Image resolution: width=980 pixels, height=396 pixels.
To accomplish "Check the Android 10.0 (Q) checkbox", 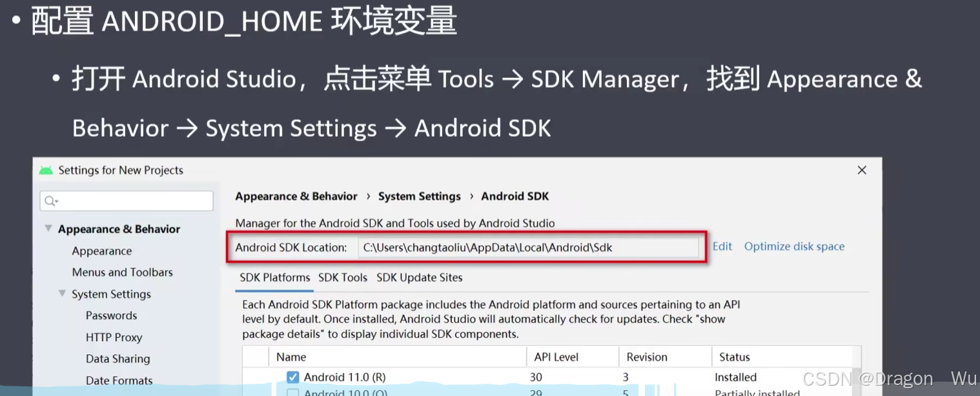I will [292, 393].
